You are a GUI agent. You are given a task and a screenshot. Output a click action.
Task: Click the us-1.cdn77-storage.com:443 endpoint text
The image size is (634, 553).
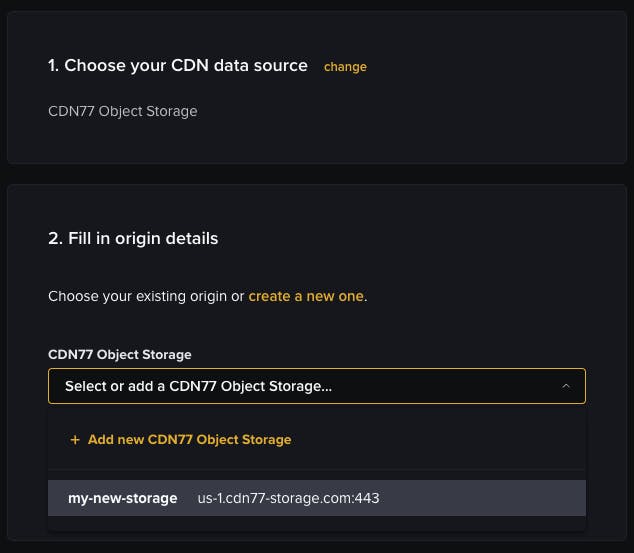click(x=288, y=498)
